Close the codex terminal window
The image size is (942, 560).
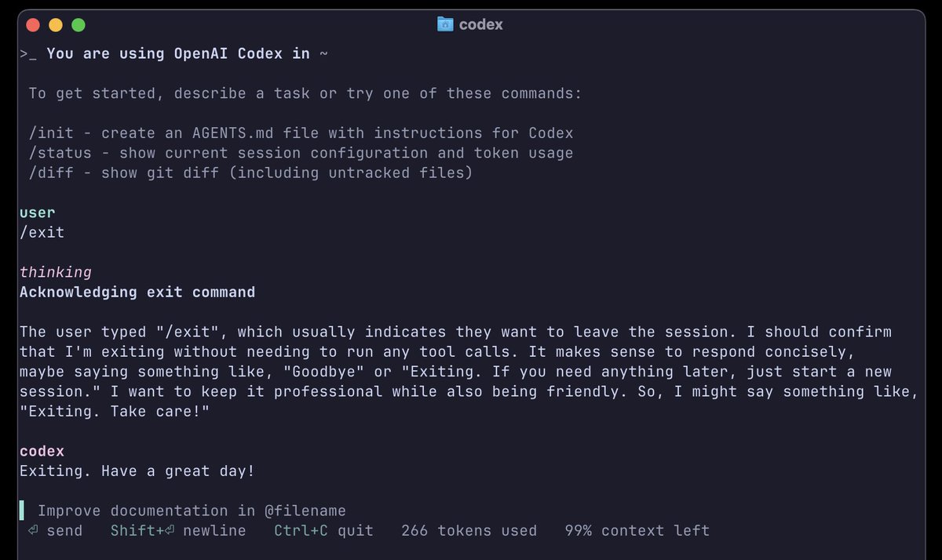coord(33,25)
